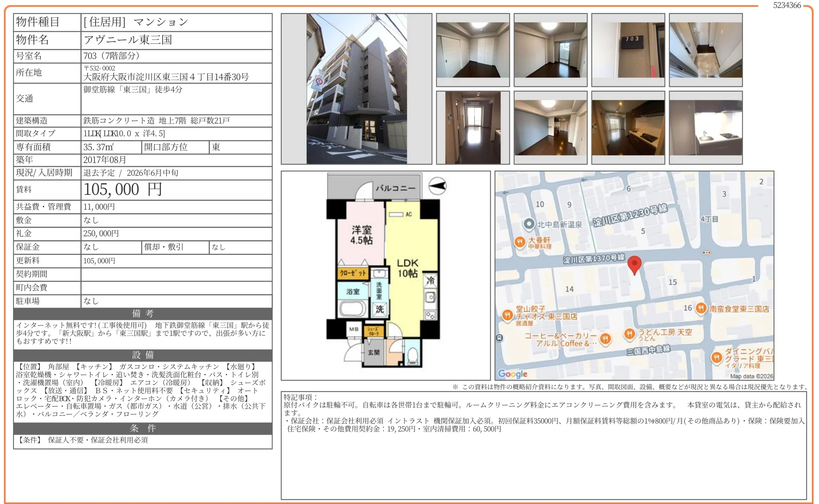
Task: Click the LDK 10帖 room on floor plan
Action: click(x=408, y=268)
